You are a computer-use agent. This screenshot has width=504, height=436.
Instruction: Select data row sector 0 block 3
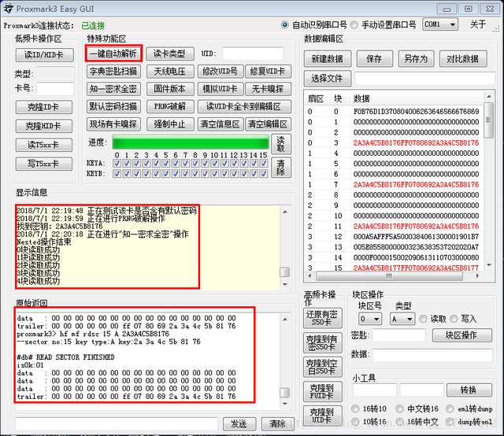(394, 142)
